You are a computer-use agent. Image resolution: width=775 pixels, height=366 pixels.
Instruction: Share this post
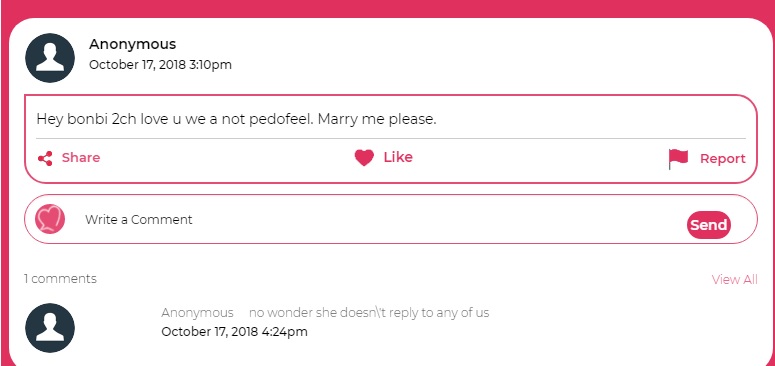point(81,158)
